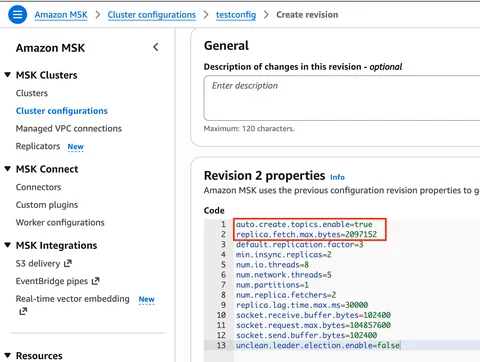Click code line num.network.threads=5
This screenshot has width=480, height=362.
(284, 275)
